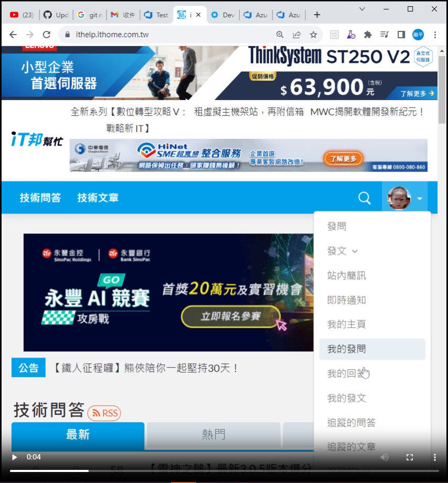
Task: Switch to the GitHub Upd tab
Action: pyautogui.click(x=56, y=15)
